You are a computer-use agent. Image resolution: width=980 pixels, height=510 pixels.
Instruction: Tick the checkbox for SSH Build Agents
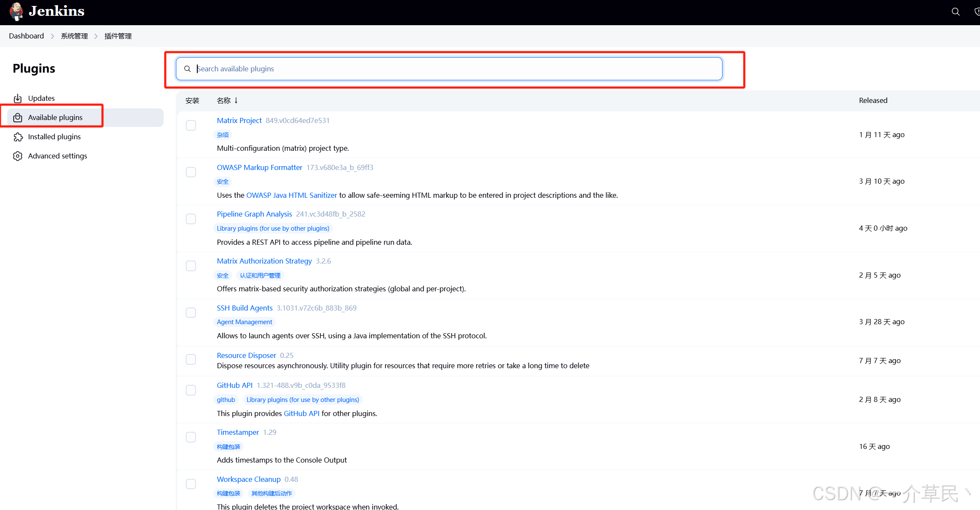point(191,313)
